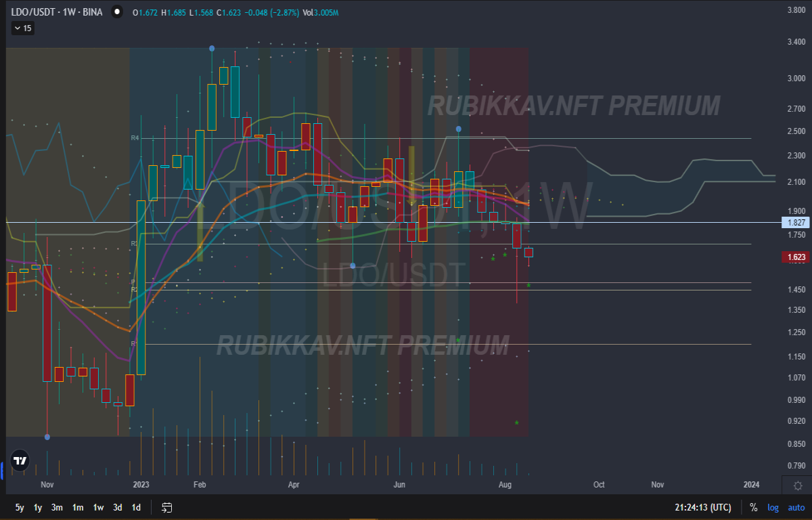812x520 pixels.
Task: Set time range to 5y
Action: 20,507
